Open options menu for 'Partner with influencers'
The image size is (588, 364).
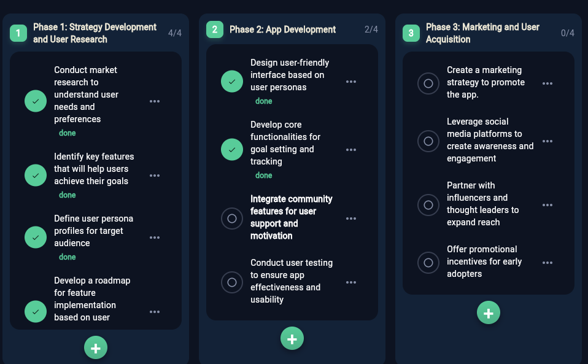547,205
